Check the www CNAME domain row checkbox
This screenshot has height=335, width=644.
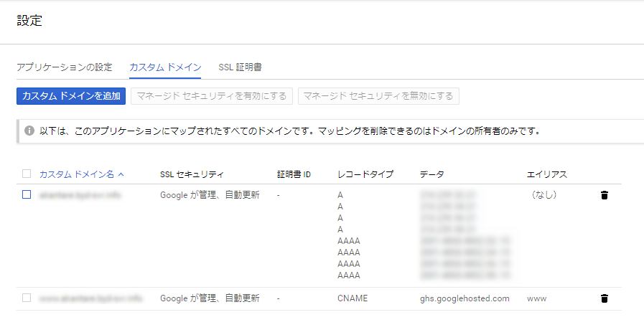[27, 298]
